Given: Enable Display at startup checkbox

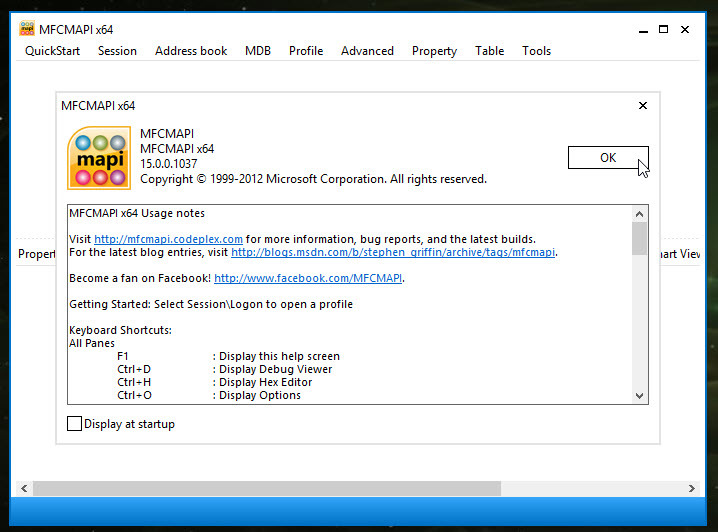Looking at the screenshot, I should (74, 423).
